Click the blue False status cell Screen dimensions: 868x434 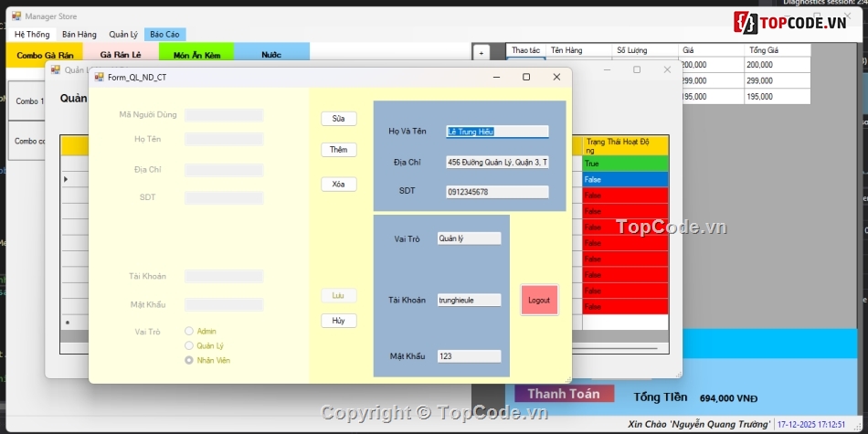pos(626,180)
